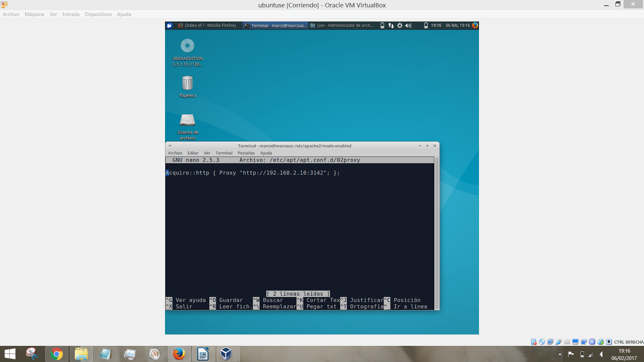Click the '2 líneas leídas' status message
The image size is (644, 362).
tap(298, 294)
